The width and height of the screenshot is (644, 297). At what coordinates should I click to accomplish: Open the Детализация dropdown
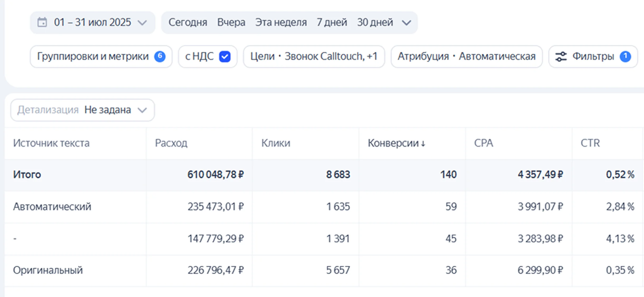pyautogui.click(x=82, y=110)
